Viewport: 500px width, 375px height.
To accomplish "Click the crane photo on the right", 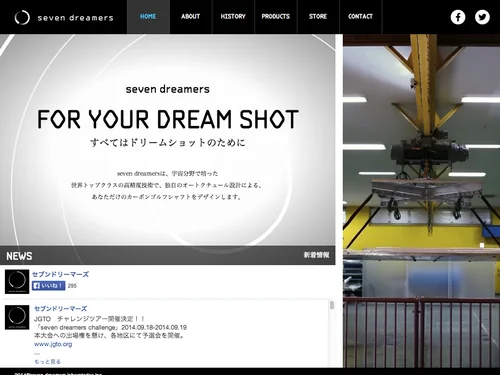I will (422, 201).
